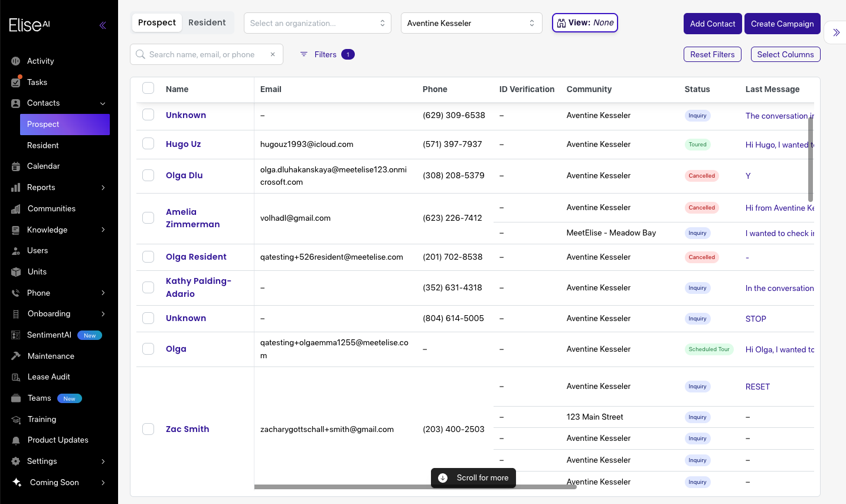The height and width of the screenshot is (504, 846).
Task: Focus the search name, email, or phone field
Action: [x=207, y=54]
